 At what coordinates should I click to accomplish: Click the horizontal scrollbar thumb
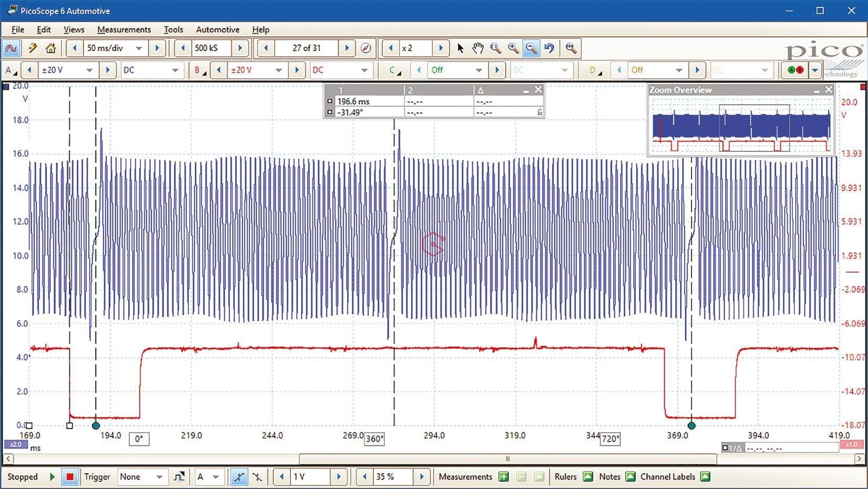508,459
